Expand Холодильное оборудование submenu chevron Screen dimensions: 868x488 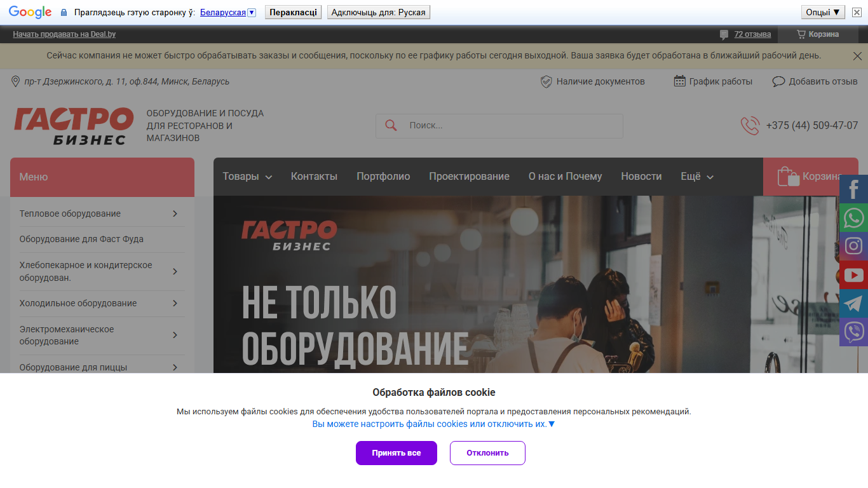(x=175, y=303)
